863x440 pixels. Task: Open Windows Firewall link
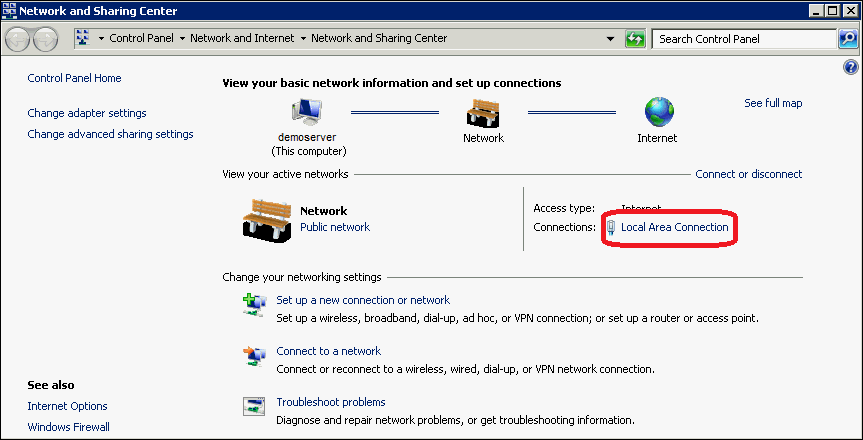point(69,427)
